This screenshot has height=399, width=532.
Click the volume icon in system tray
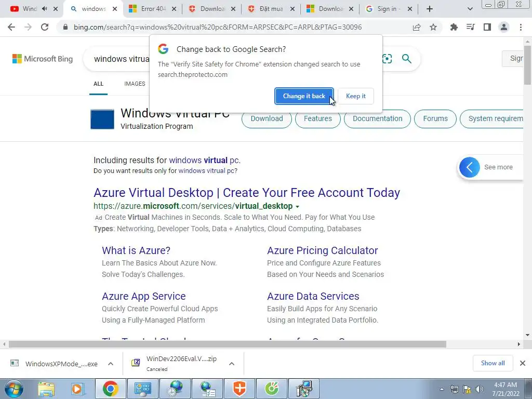click(479, 389)
